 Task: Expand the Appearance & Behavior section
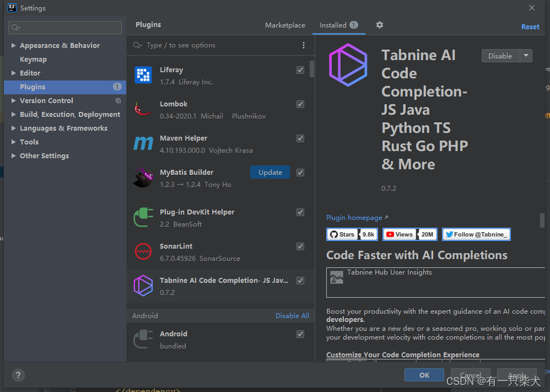pyautogui.click(x=14, y=46)
